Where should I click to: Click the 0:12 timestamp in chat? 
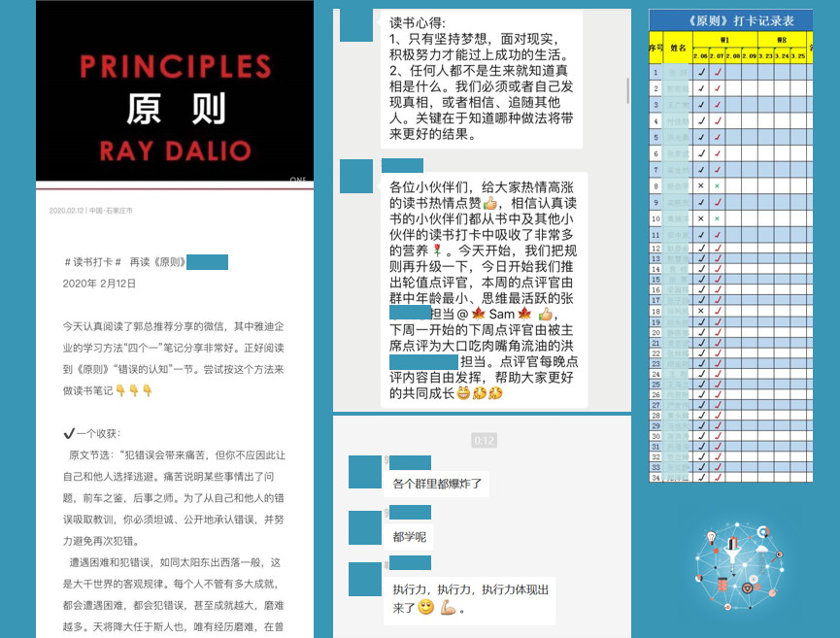[483, 441]
